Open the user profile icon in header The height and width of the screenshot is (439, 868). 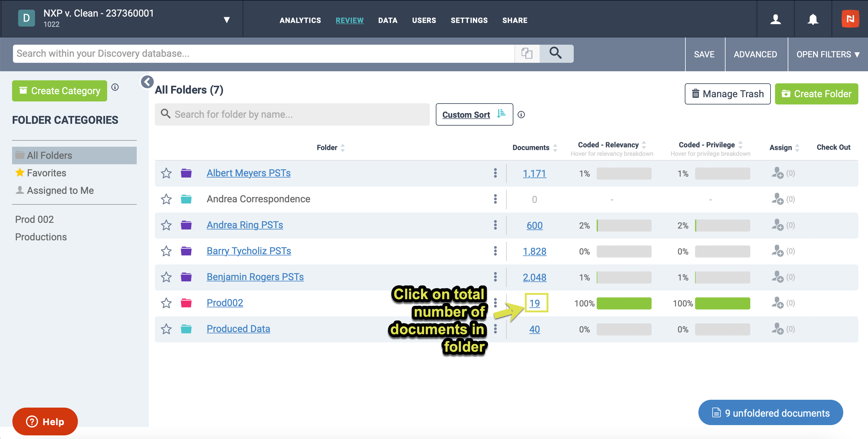(775, 19)
